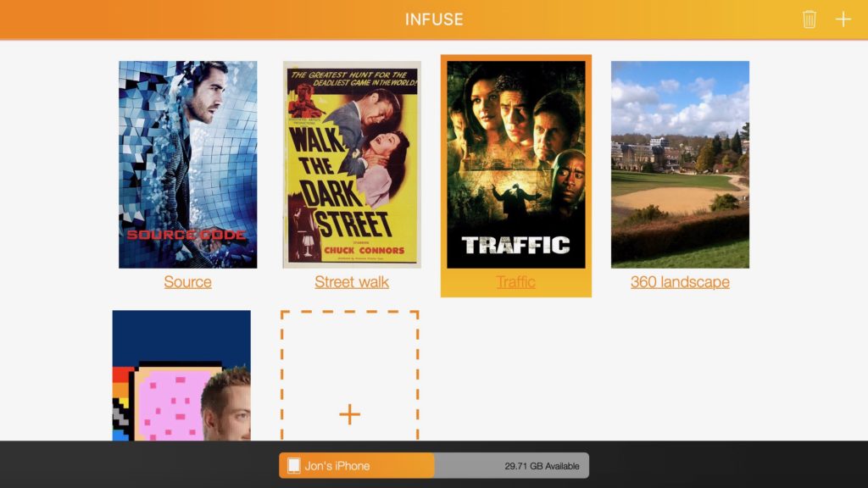Open the INFUSE title bar label

434,19
